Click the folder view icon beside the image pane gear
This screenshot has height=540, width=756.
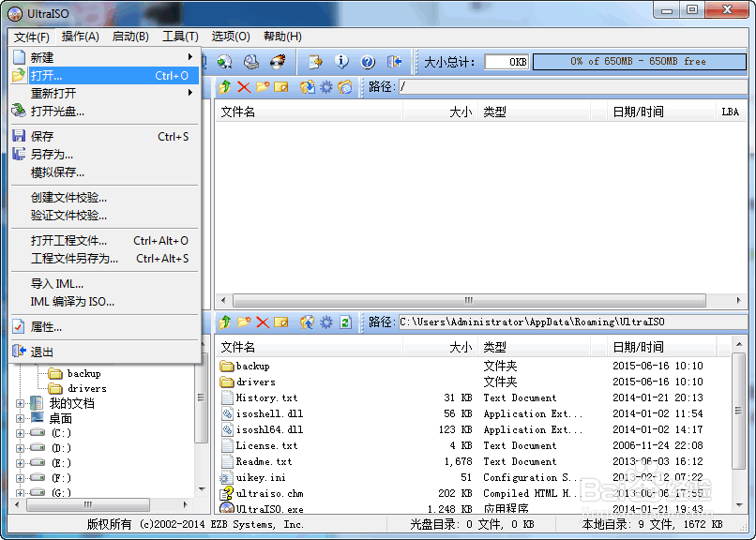click(345, 87)
